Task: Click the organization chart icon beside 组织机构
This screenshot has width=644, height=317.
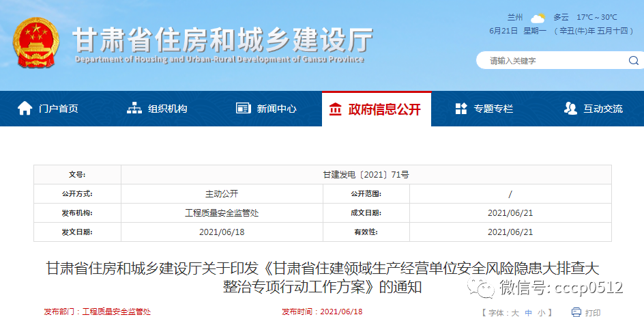Action: coord(134,109)
